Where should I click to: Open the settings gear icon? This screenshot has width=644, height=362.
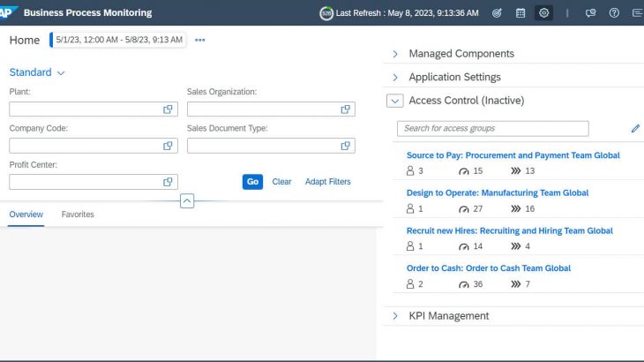543,13
